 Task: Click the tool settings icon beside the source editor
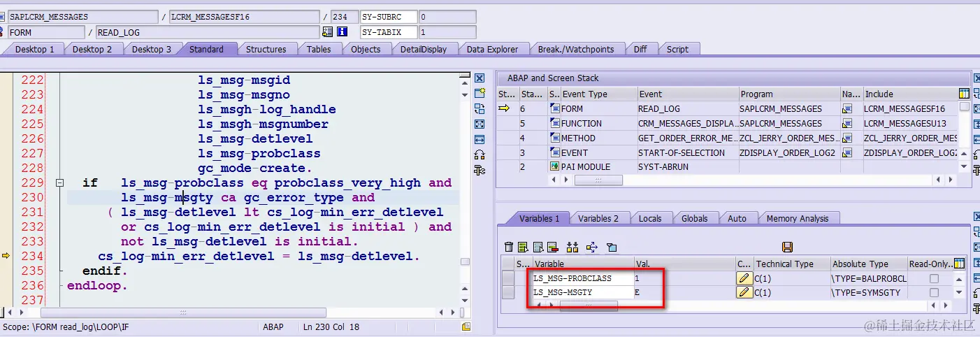(480, 170)
